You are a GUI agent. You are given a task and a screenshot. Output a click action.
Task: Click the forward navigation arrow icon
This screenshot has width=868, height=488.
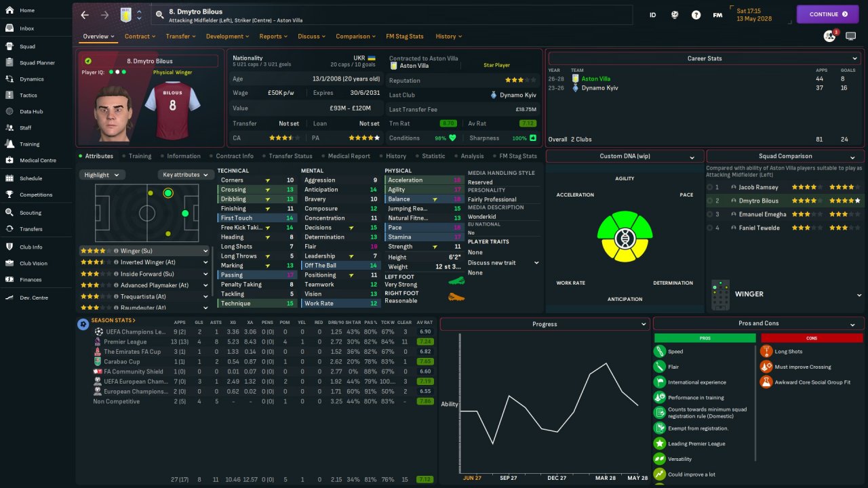click(x=104, y=14)
